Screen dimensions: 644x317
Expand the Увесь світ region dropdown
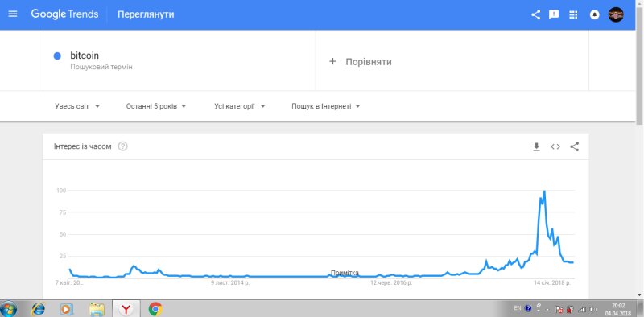77,106
